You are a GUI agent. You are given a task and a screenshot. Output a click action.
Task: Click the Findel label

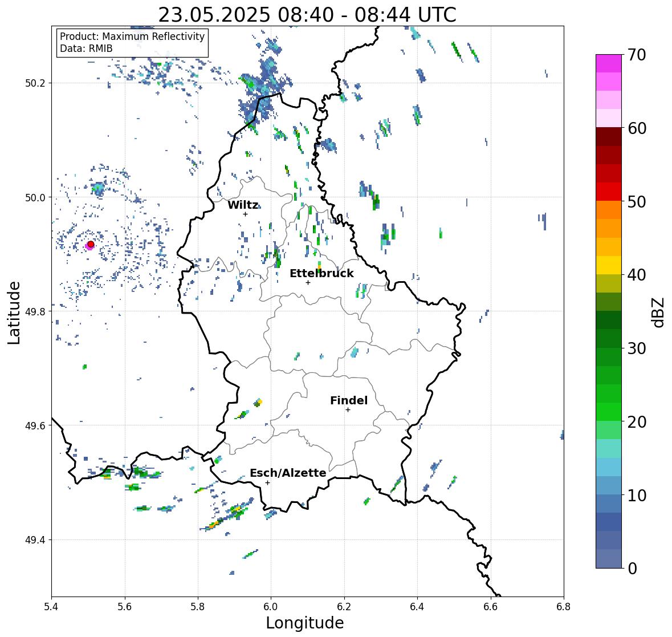[349, 400]
